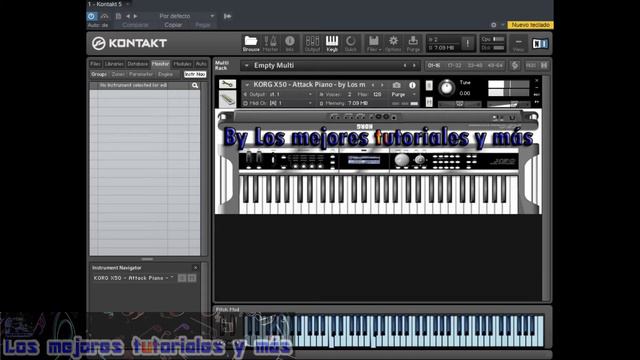Remove the KORG X50 instrument with X
640x360 pixels.
tap(537, 81)
